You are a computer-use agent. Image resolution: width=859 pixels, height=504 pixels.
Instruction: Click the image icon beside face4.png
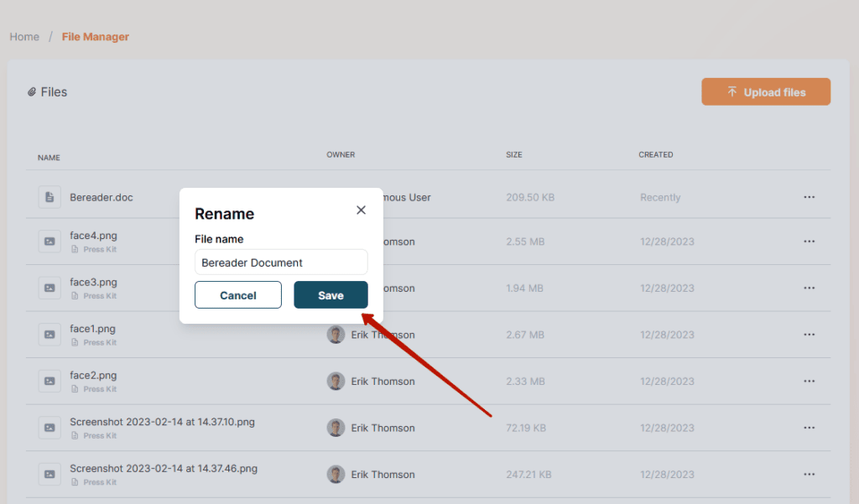[x=49, y=242]
